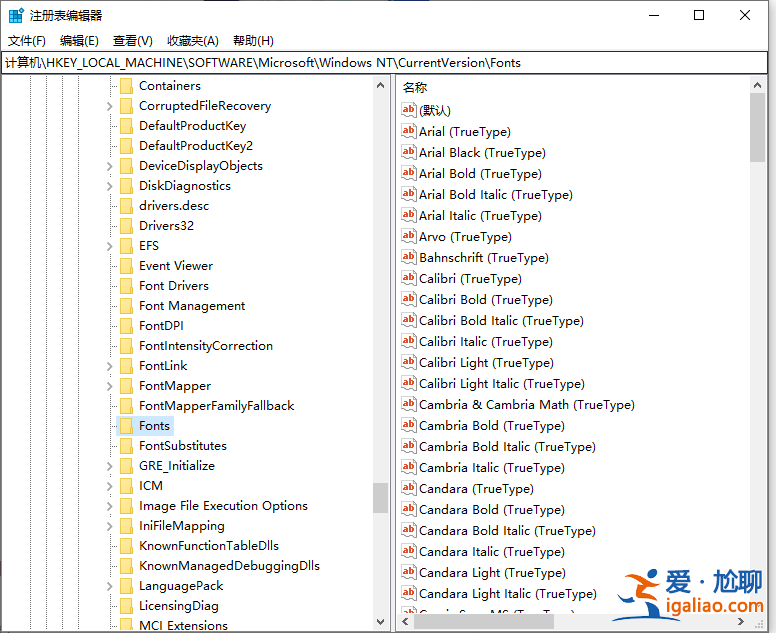Select the Cambria Italic (TrueType) value

point(491,468)
